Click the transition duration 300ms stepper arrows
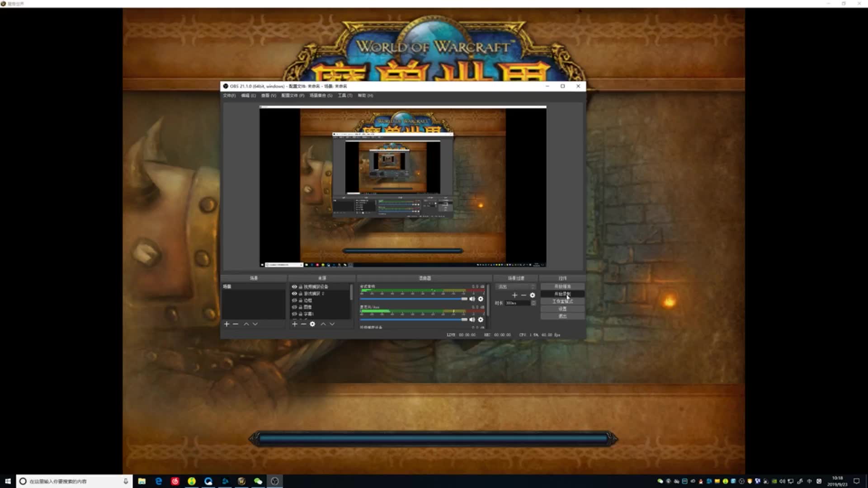Viewport: 868px width, 488px height. point(533,303)
